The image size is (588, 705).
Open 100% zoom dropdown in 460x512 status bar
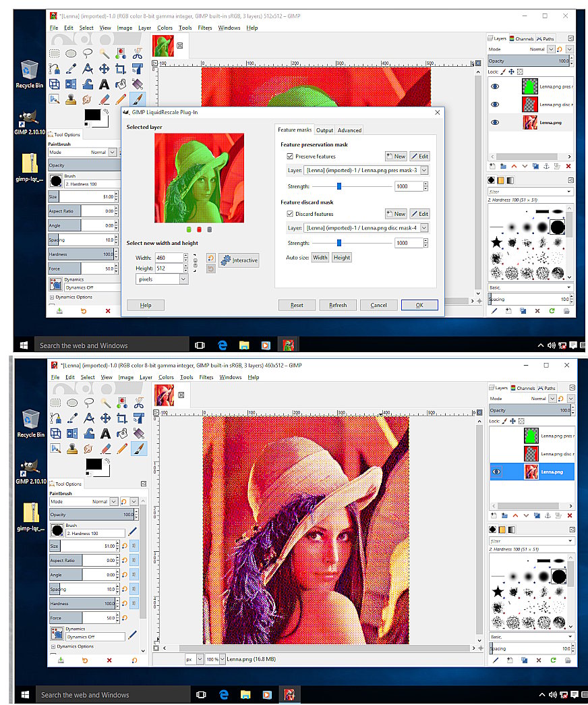[x=222, y=659]
